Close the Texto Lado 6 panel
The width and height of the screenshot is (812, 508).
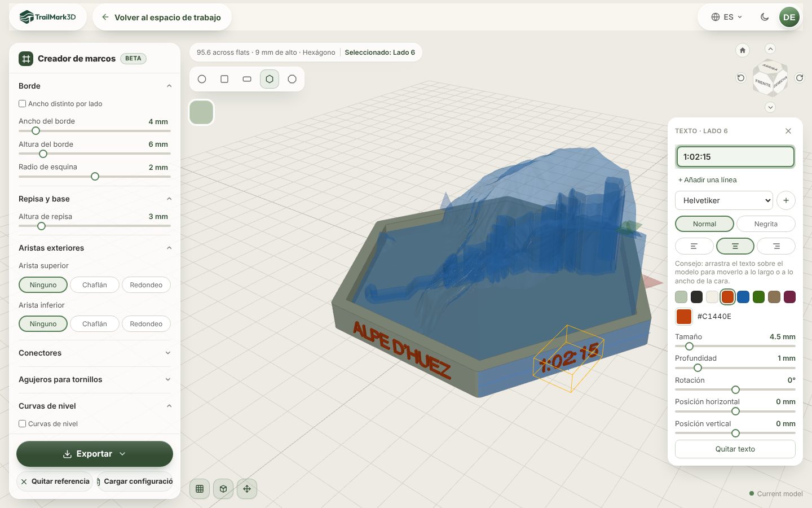click(788, 131)
